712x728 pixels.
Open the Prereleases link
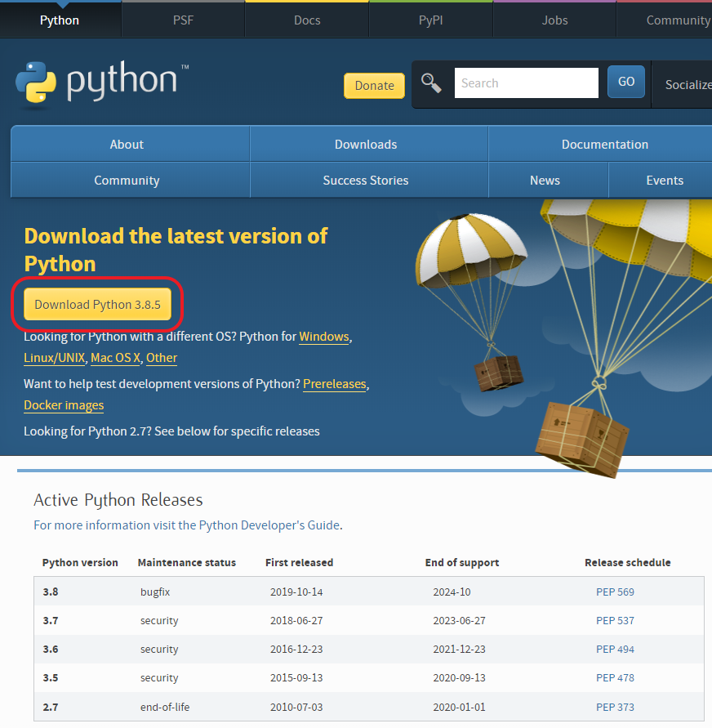[335, 383]
